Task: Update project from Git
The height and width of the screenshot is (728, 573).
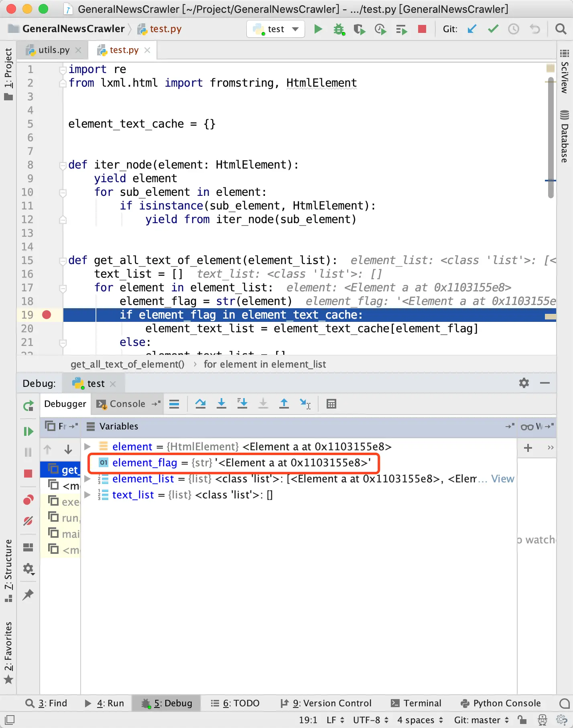Action: (x=472, y=29)
